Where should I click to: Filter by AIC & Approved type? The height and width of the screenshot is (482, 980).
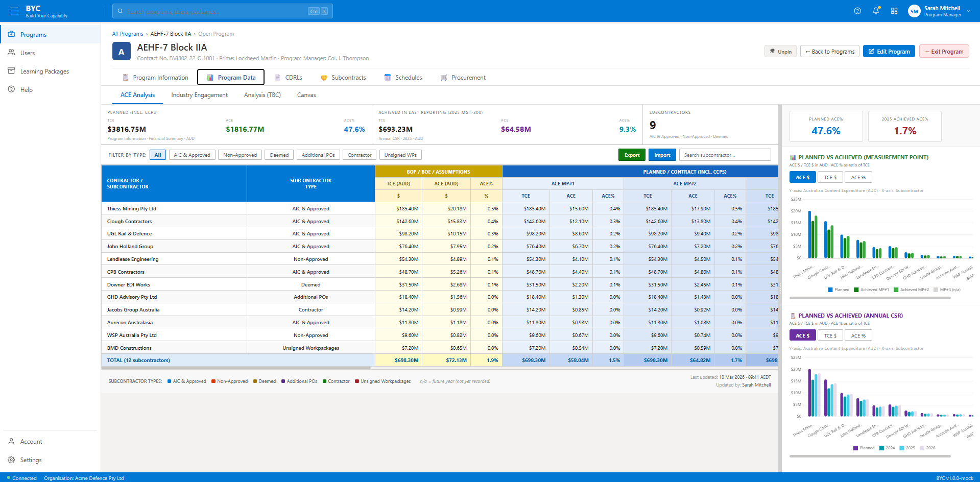(192, 155)
